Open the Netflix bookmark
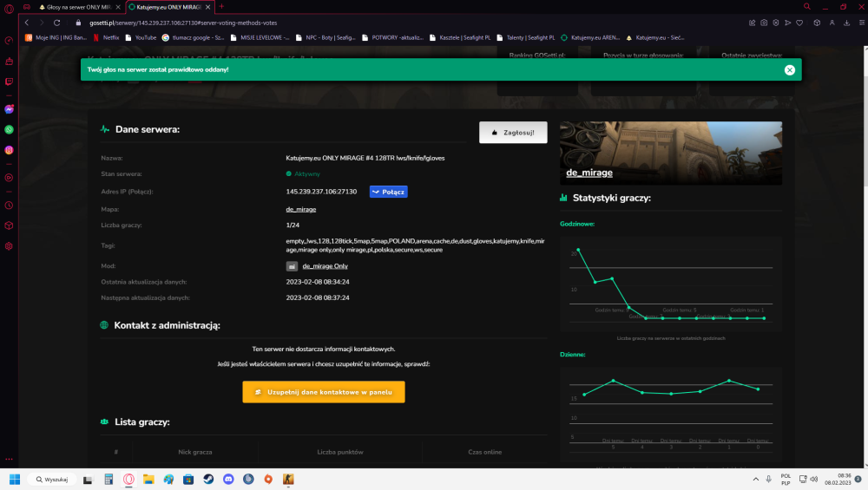Image resolution: width=868 pixels, height=490 pixels. (106, 37)
